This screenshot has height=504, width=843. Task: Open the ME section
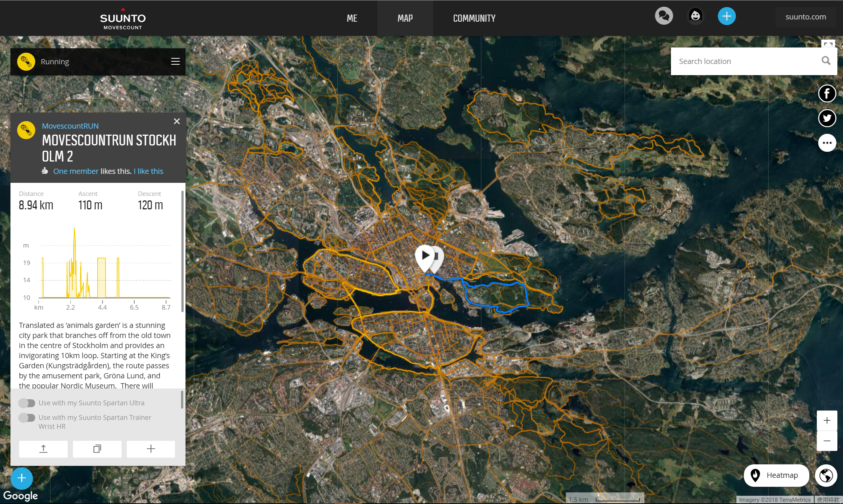[352, 18]
